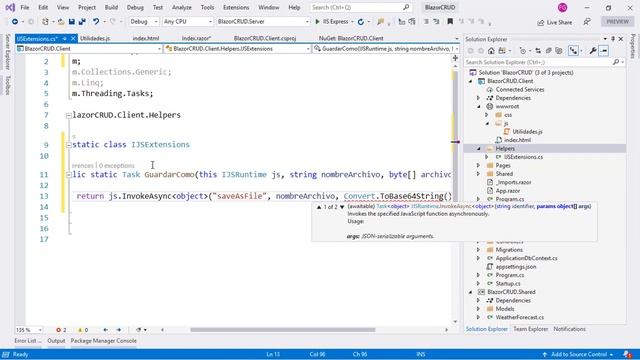Collapse the IJSExtensions class code block
The width and height of the screenshot is (640, 360).
tap(69, 145)
